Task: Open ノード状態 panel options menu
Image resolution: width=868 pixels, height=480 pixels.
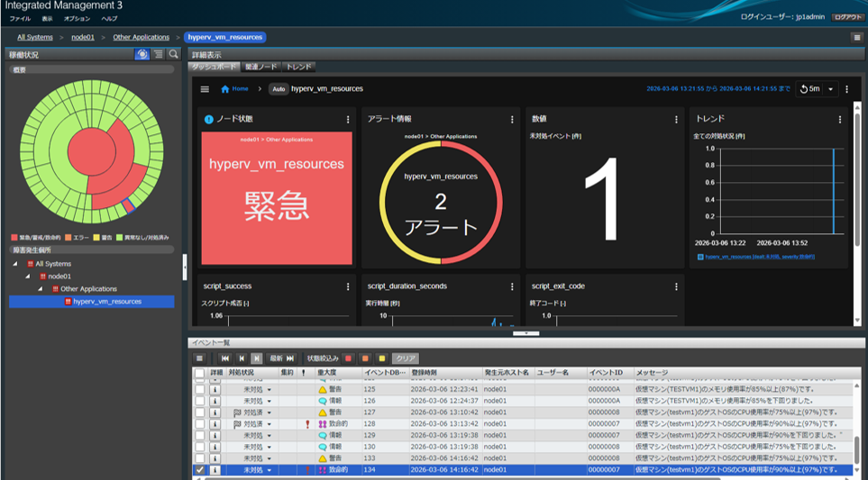Action: (348, 120)
